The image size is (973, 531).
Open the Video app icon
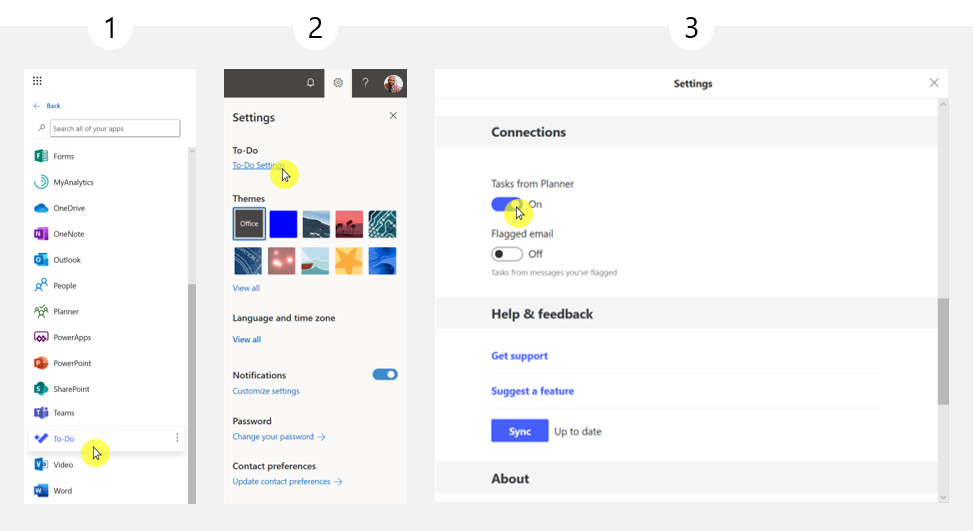(x=41, y=464)
